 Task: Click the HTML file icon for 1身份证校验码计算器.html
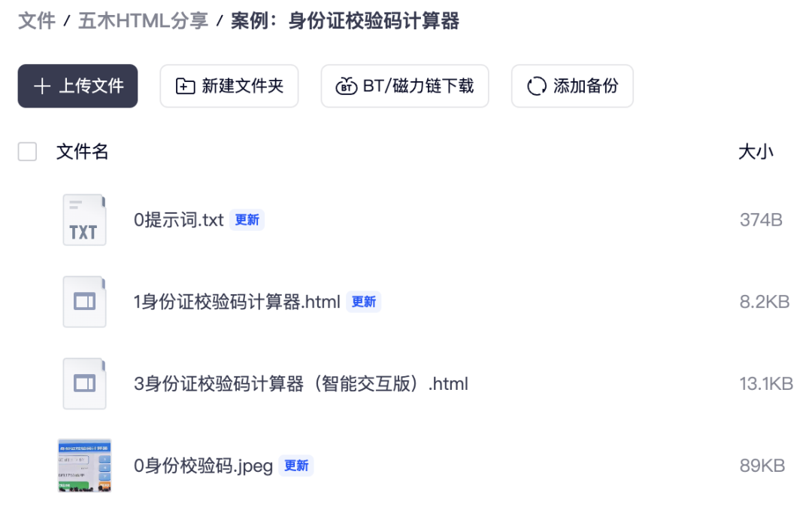tap(84, 301)
